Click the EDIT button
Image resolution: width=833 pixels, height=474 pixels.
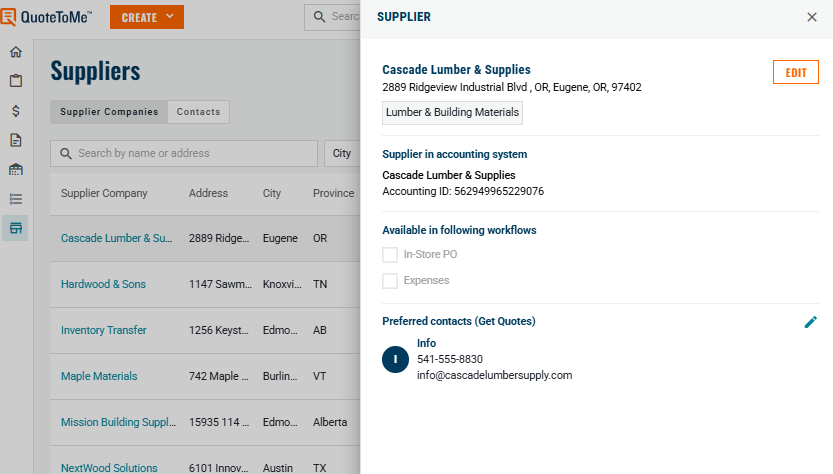(x=796, y=73)
